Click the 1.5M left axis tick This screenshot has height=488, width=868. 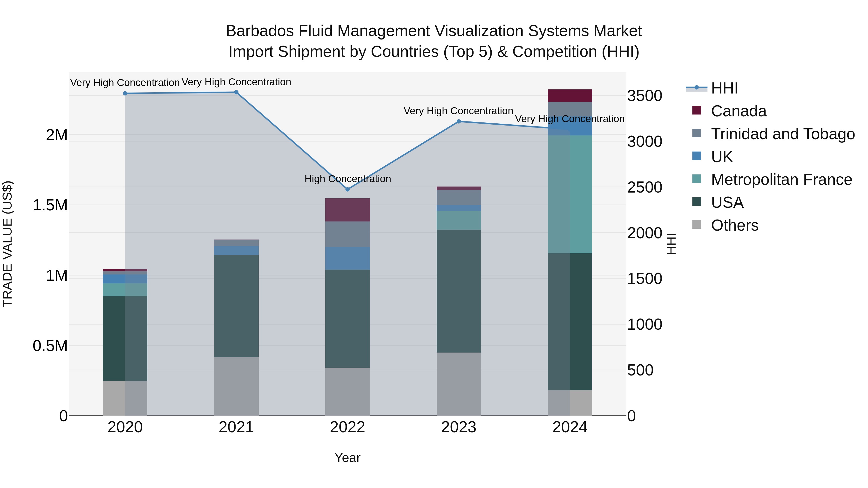point(50,205)
